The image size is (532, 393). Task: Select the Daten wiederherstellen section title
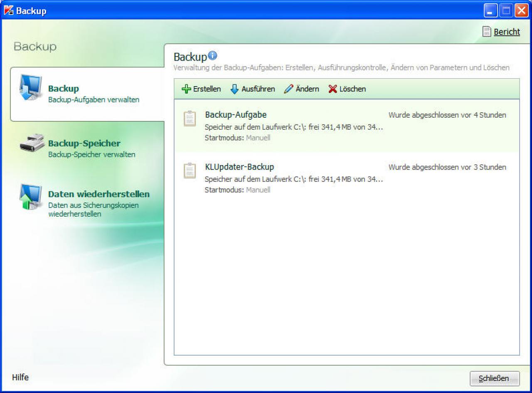pyautogui.click(x=99, y=194)
